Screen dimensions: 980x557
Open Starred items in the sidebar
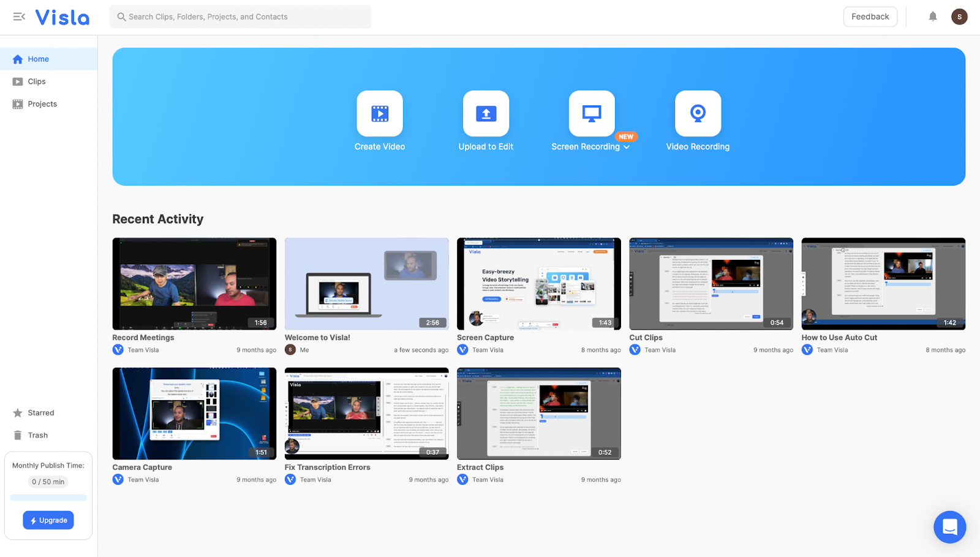(49, 413)
